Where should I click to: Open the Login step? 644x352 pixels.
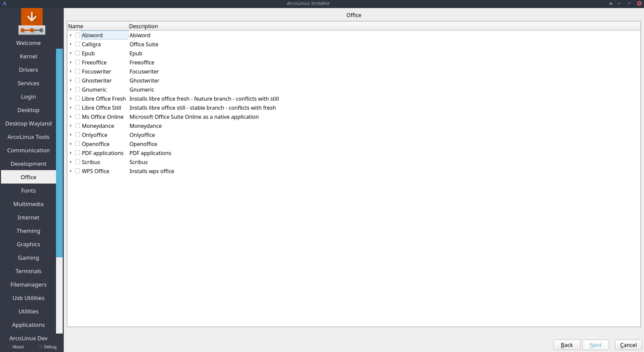click(29, 97)
